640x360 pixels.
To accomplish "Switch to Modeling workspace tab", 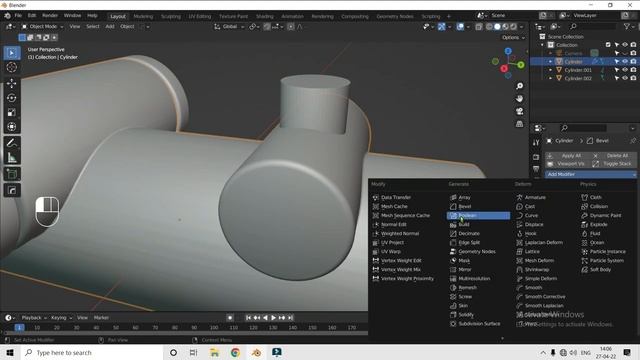I will pyautogui.click(x=143, y=16).
